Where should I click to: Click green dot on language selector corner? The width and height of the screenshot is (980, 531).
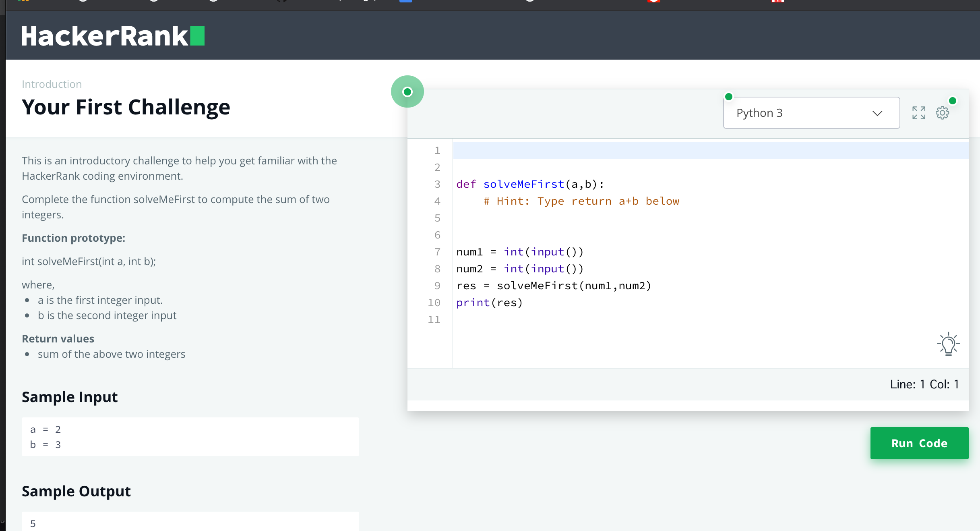(x=728, y=97)
